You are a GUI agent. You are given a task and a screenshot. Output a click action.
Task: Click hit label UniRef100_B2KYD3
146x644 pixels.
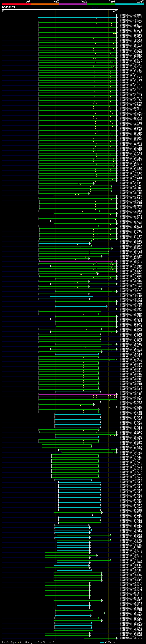coord(131,527)
